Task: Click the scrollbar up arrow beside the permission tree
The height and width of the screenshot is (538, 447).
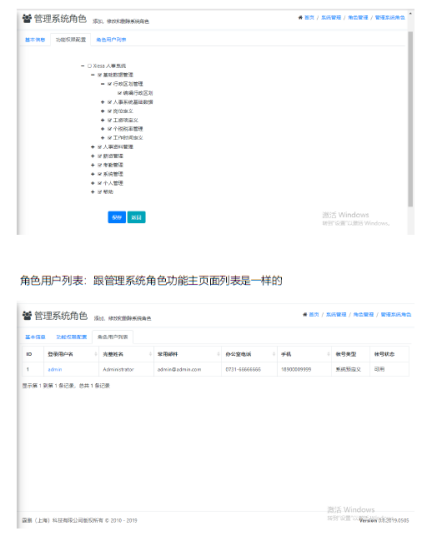Action: 410,14
